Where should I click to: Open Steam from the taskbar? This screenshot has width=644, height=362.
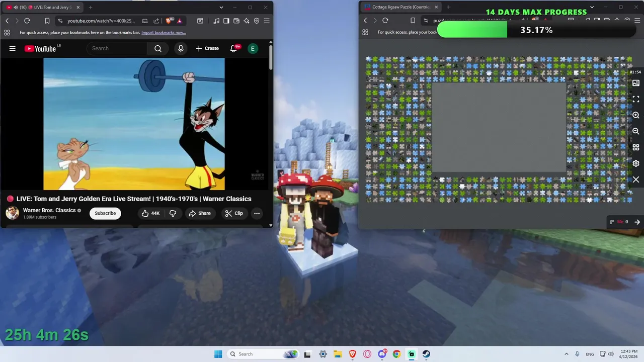tap(426, 354)
